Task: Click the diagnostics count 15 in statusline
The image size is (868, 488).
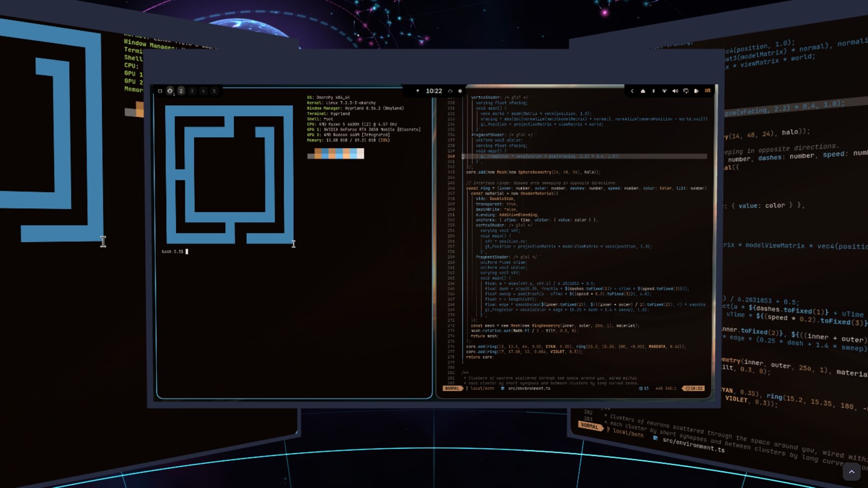Action: tap(644, 388)
